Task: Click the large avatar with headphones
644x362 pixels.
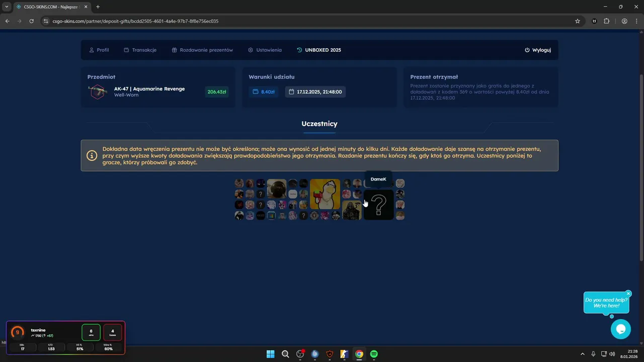Action: click(x=277, y=189)
